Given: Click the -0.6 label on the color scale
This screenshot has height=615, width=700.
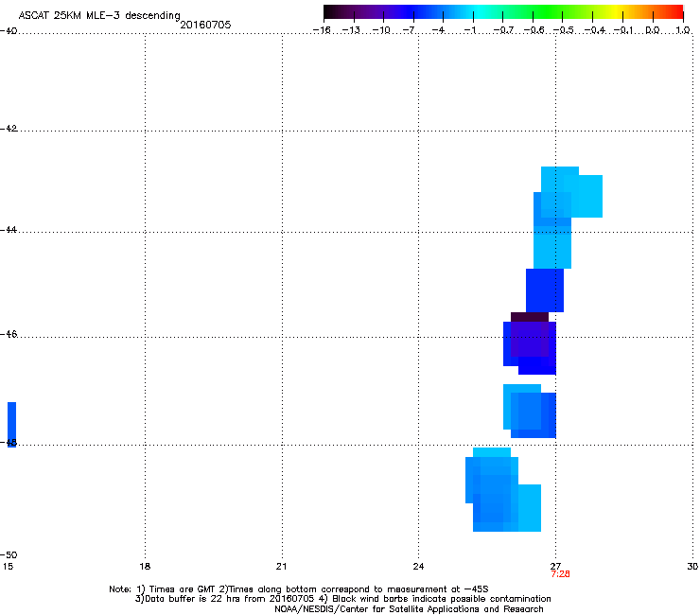Looking at the screenshot, I should pyautogui.click(x=534, y=30).
